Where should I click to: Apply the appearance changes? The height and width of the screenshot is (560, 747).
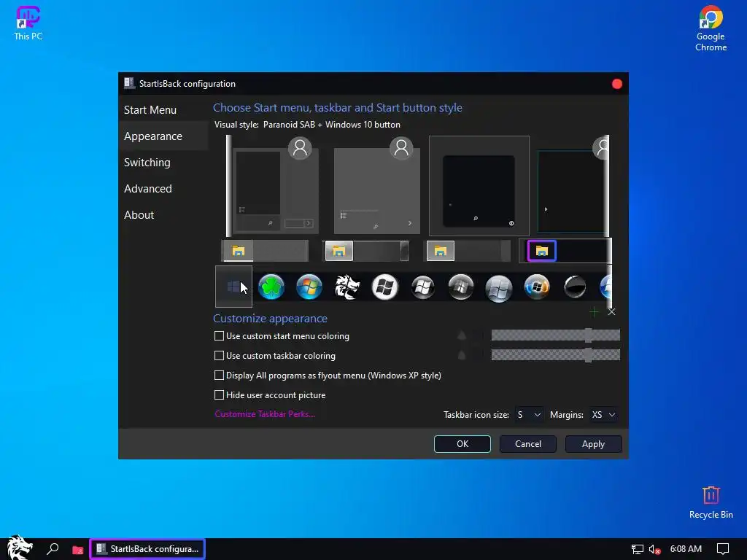(x=593, y=444)
